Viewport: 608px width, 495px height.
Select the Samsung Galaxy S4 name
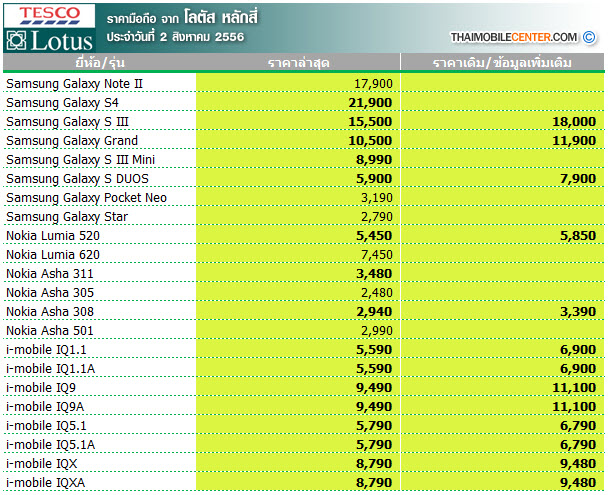point(62,103)
